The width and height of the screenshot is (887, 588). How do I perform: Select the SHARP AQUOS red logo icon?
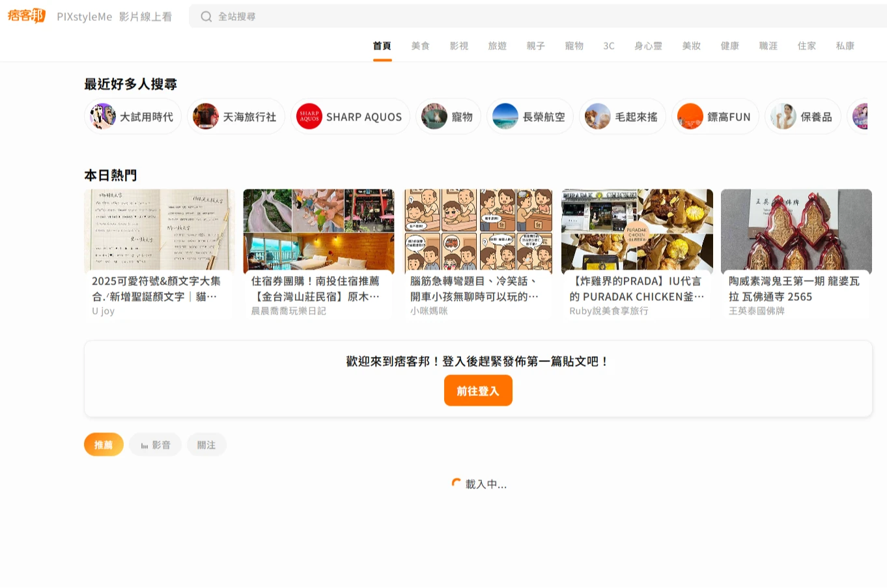point(309,117)
